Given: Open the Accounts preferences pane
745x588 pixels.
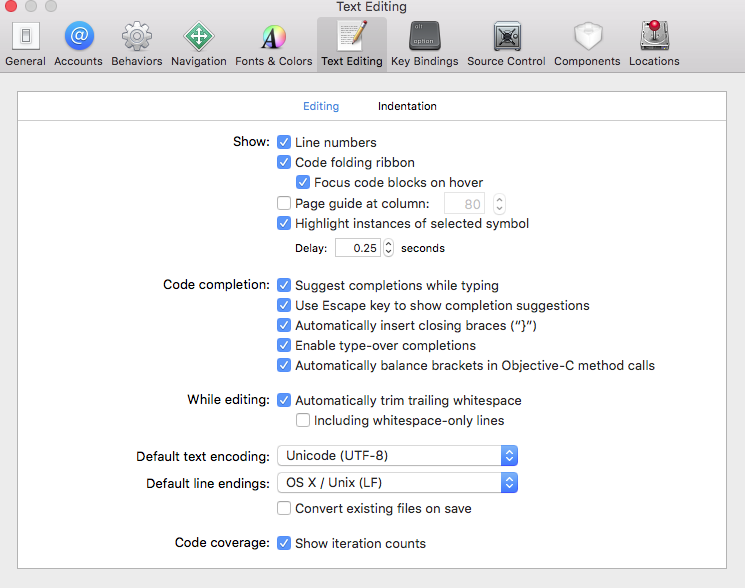Looking at the screenshot, I should coord(78,44).
